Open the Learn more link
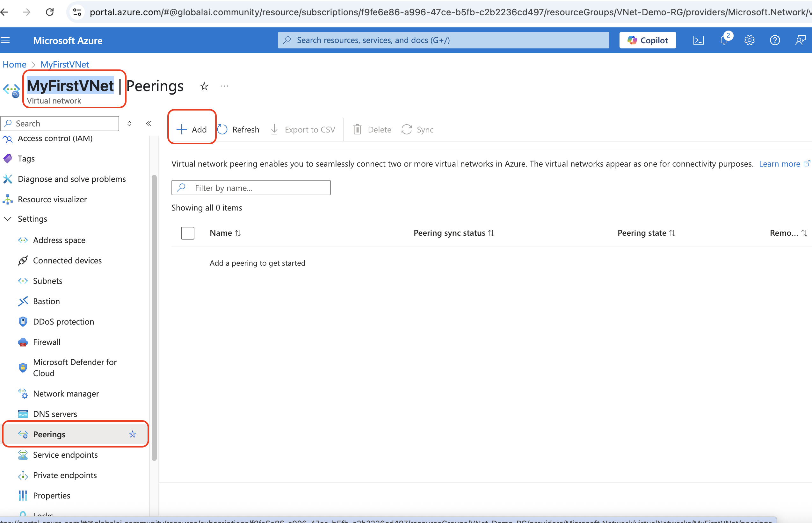Screen dimensions: 812x523 pyautogui.click(x=784, y=164)
